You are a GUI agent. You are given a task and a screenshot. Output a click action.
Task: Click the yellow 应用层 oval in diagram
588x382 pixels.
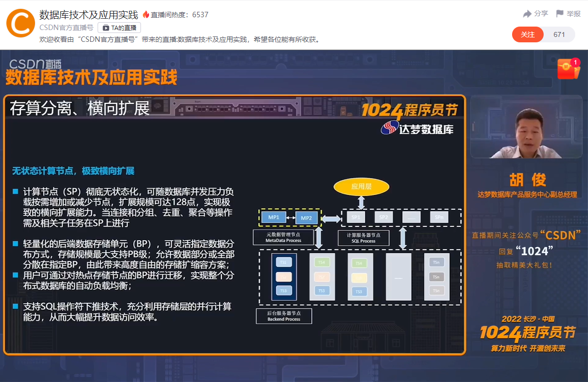(361, 187)
